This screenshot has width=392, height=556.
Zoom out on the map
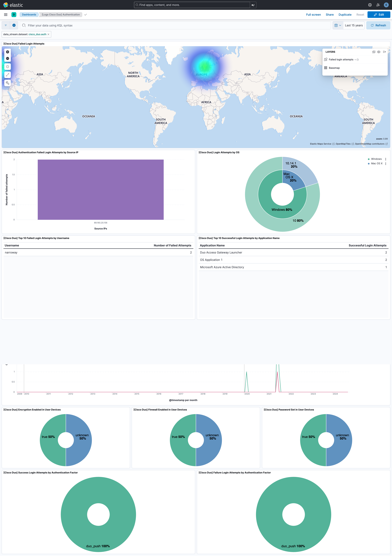7,58
